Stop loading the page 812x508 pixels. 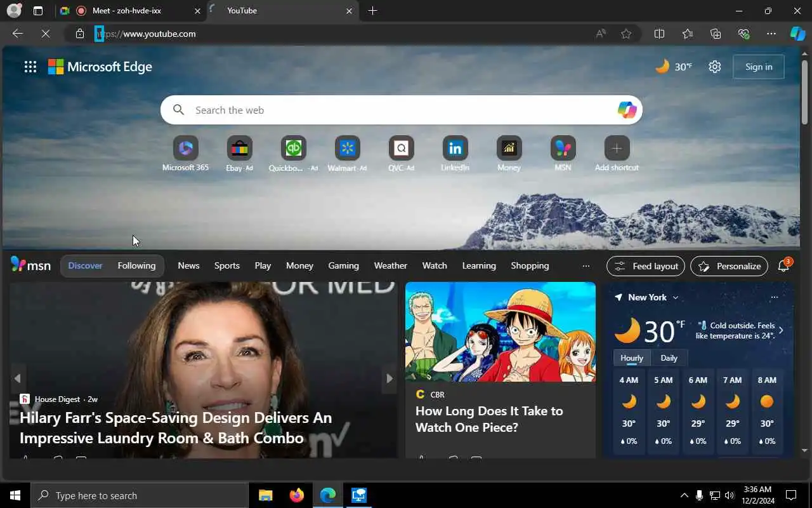[46, 34]
